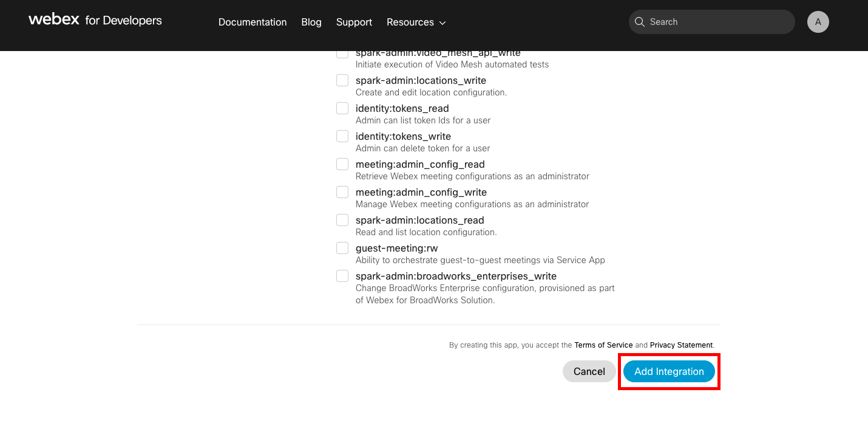Enable the identity:tokens_read scope
Screen dimensions: 868x426
342,108
